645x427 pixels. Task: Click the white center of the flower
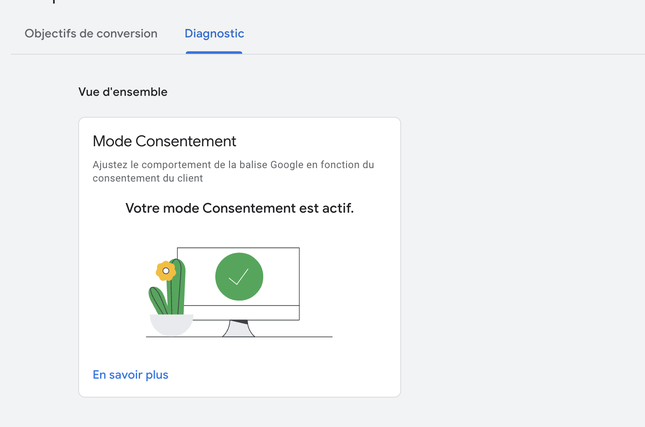click(166, 270)
